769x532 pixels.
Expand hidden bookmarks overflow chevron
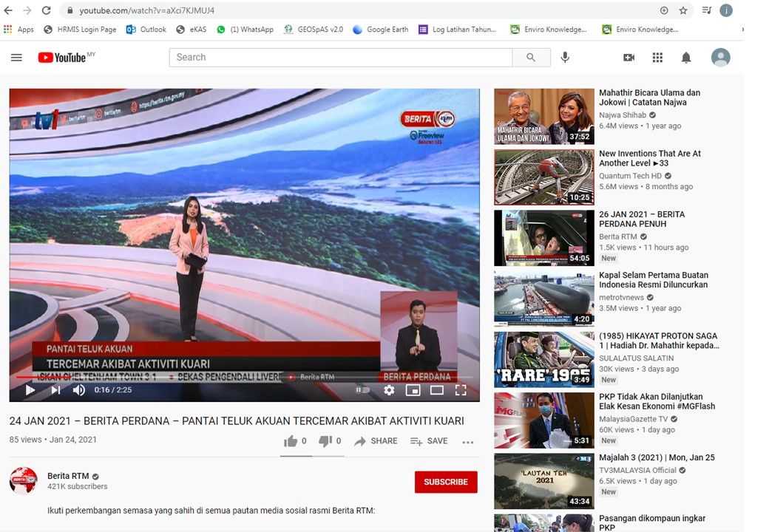point(742,30)
